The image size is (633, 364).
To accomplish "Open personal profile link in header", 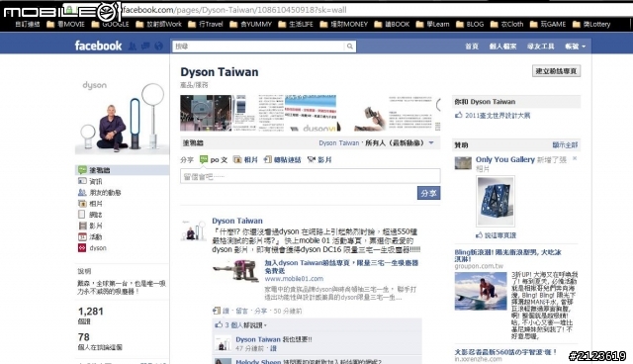I will 502,46.
